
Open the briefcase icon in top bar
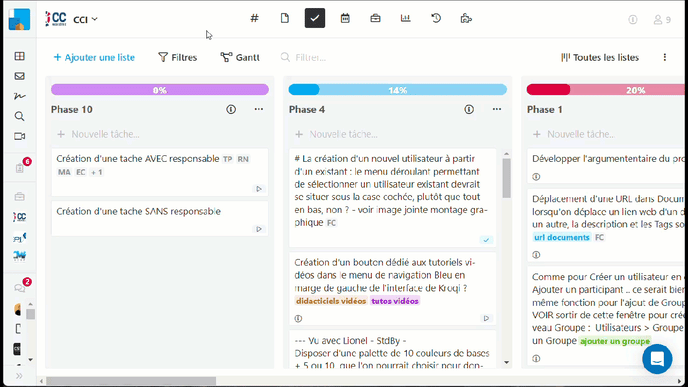[x=375, y=18]
